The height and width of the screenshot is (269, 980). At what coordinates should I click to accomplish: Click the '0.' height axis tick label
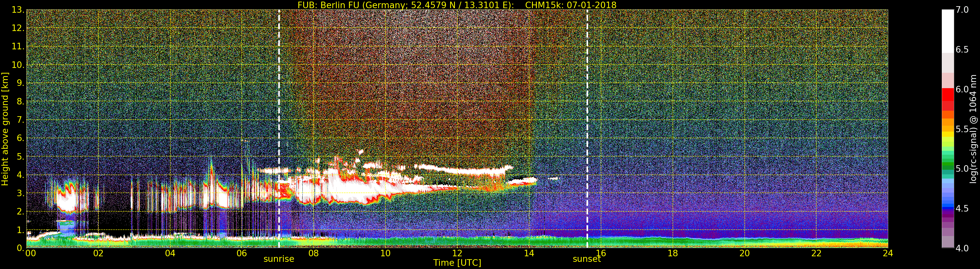21,248
